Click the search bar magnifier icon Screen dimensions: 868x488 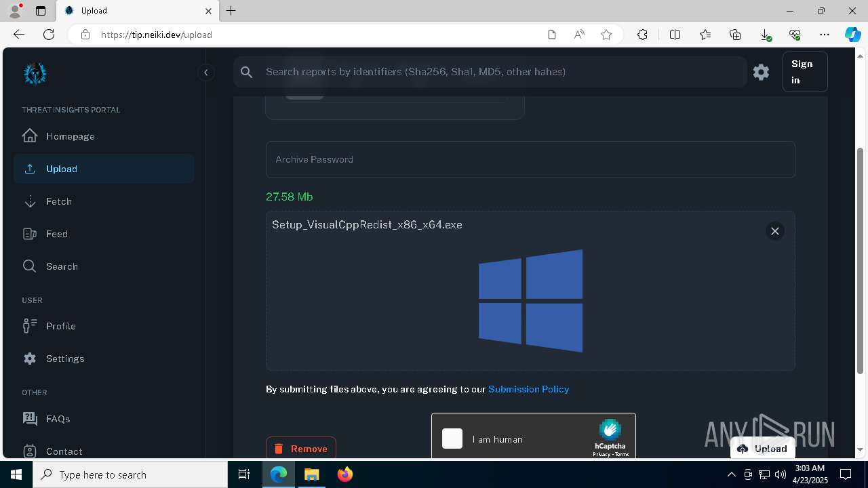point(247,72)
